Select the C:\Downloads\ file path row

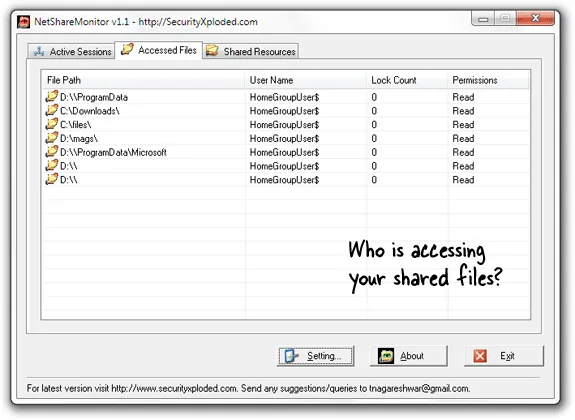coord(90,111)
